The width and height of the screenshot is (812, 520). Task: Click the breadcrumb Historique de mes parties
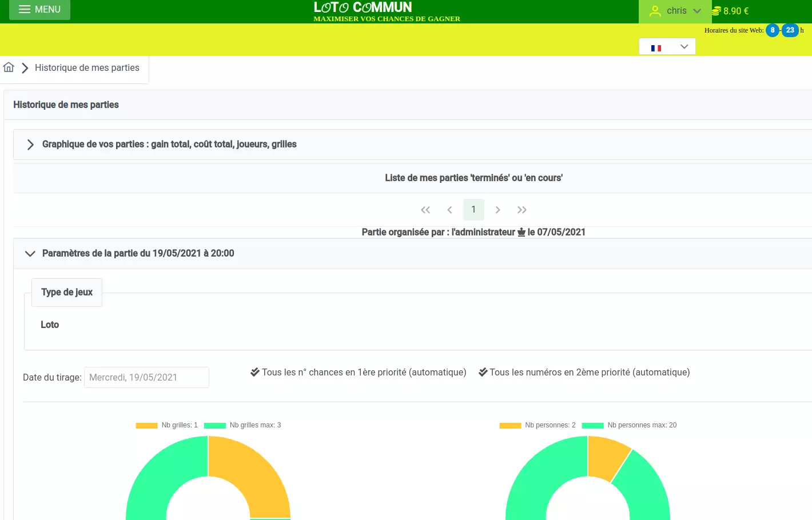(87, 68)
